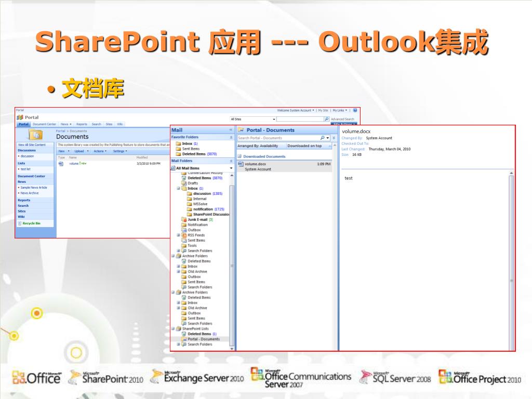Click the Outlook search magnifier icon
The image size is (532, 399).
(x=322, y=138)
